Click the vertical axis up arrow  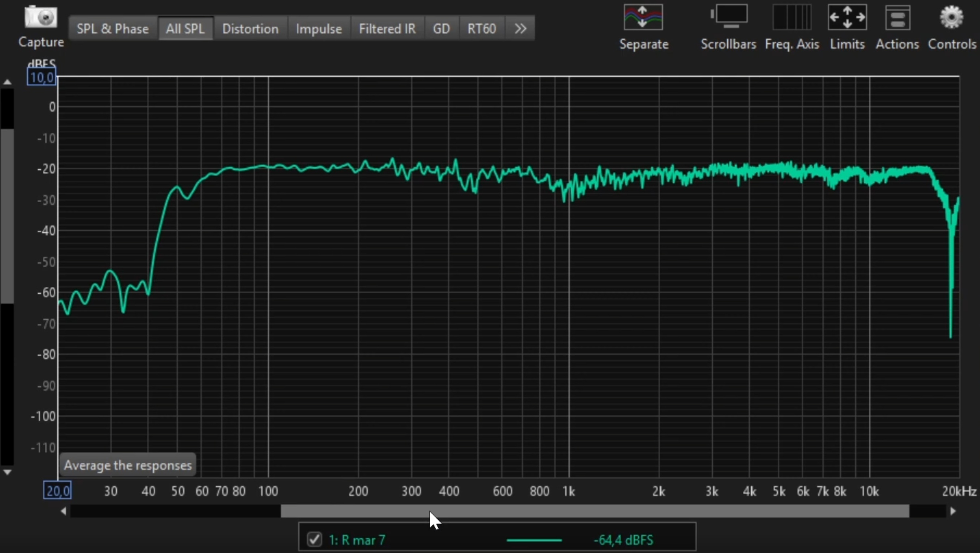[x=7, y=82]
